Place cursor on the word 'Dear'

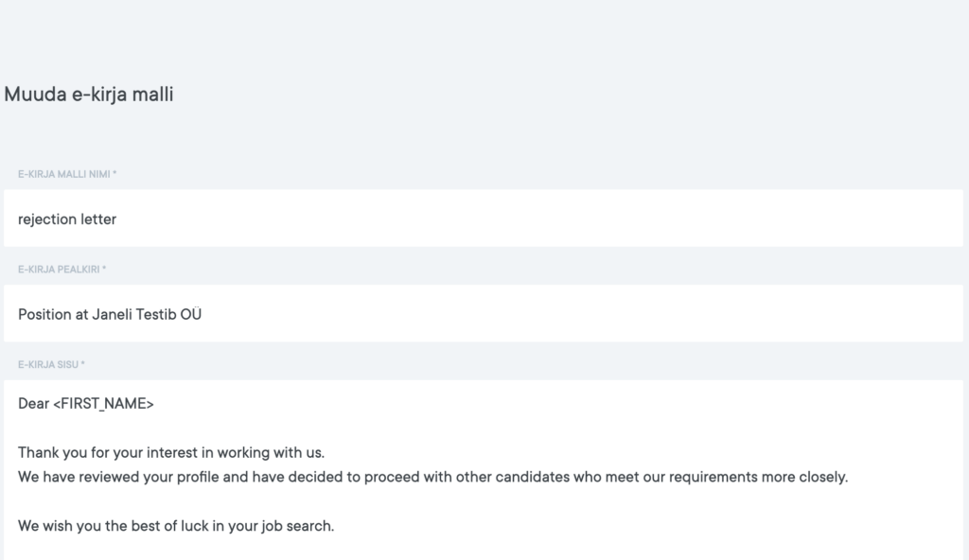[33, 404]
